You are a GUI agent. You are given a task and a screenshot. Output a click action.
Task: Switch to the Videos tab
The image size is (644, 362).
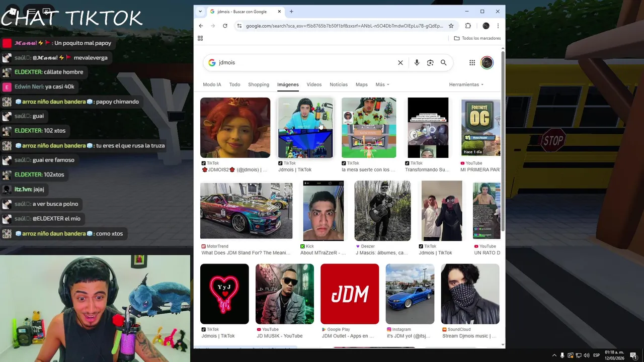coord(314,84)
